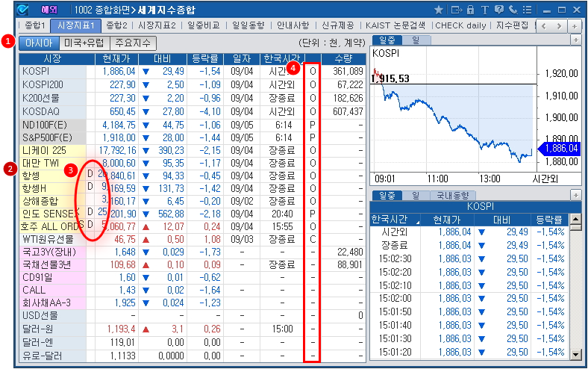Select the K200선물 row
This screenshot has height=369, width=588.
point(192,99)
